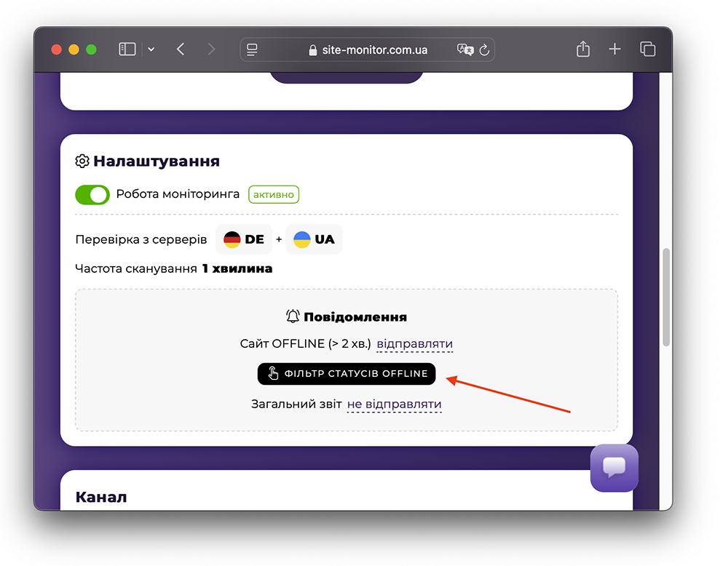This screenshot has width=728, height=566.
Task: Click the Налаштування heading
Action: tap(157, 161)
